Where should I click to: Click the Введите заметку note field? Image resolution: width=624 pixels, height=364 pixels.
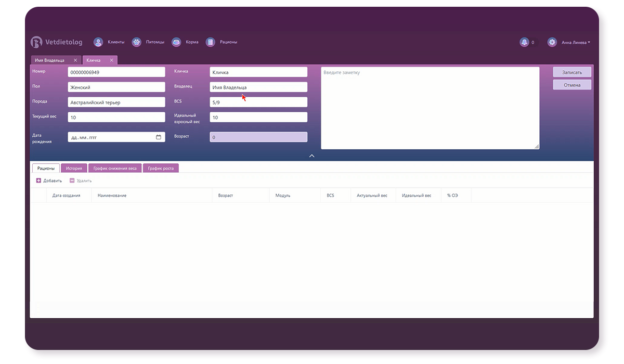point(430,108)
